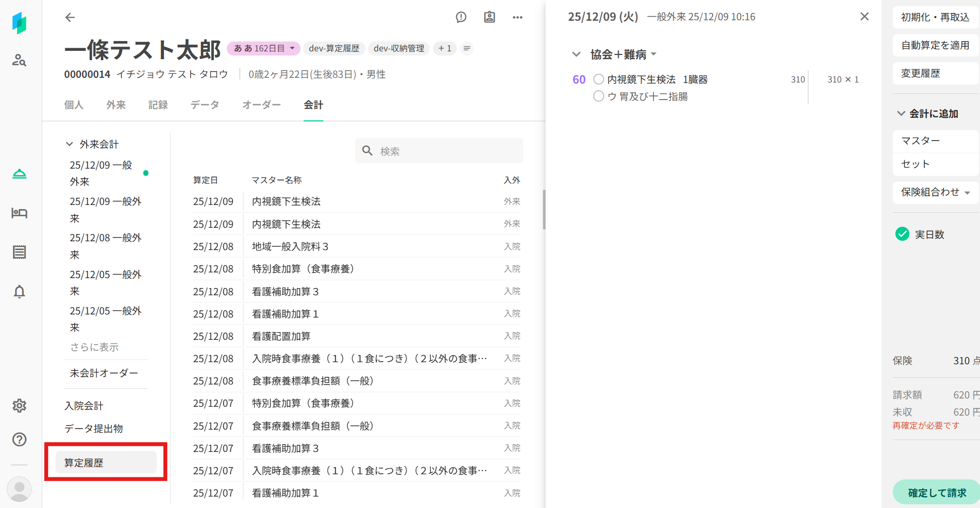Open the help question mark icon
Viewport: 980px width, 508px height.
(x=19, y=440)
